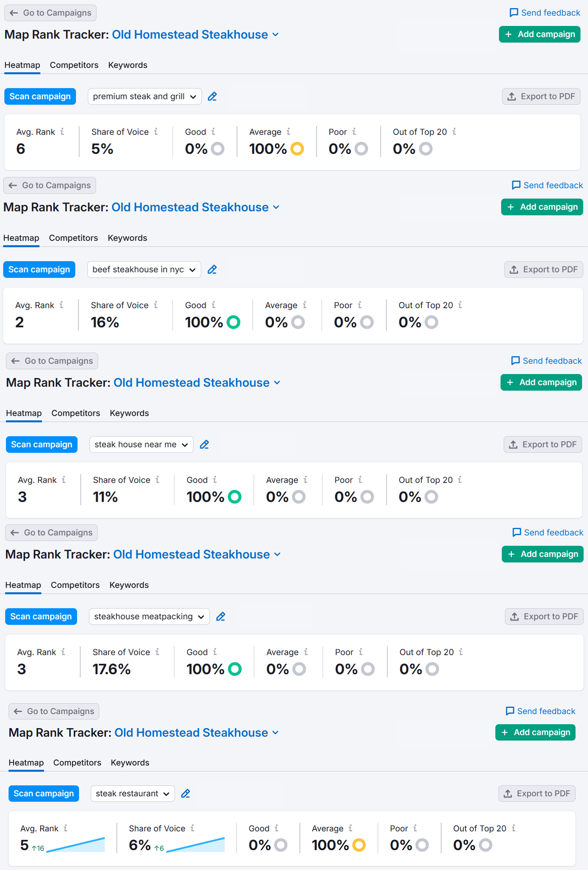The height and width of the screenshot is (870, 588).
Task: Click Good info icon in the 16% Share of Voice panel
Action: click(x=214, y=305)
